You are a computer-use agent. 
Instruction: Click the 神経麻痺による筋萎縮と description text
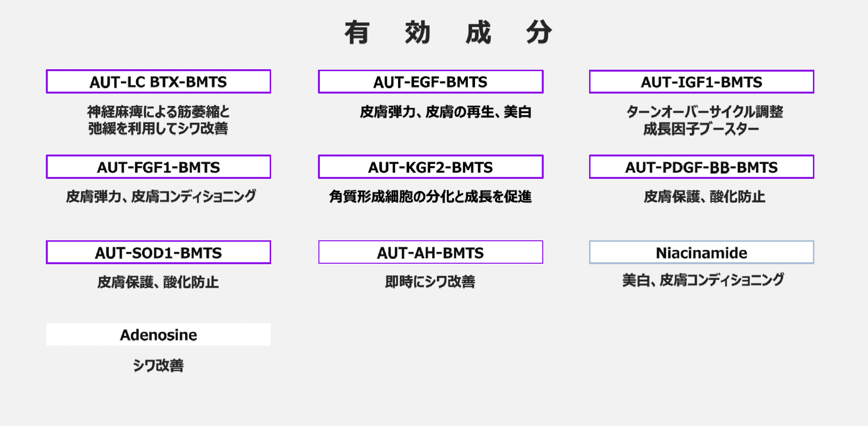point(158,112)
